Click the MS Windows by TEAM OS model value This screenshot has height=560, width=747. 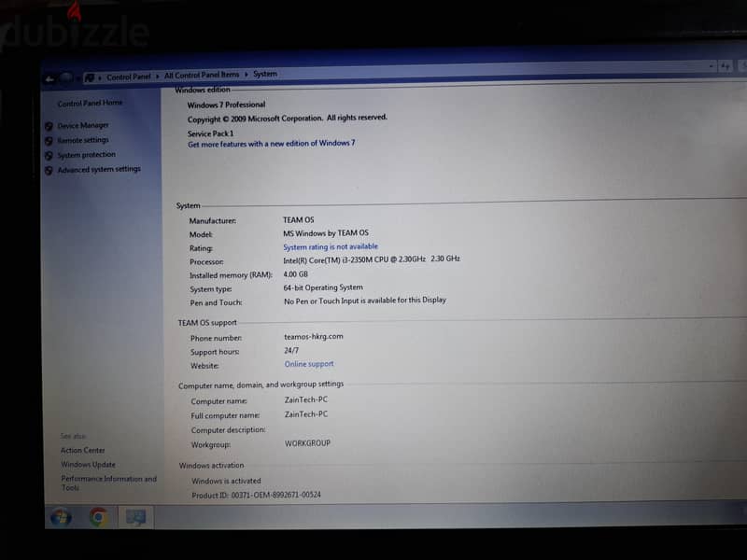[325, 232]
